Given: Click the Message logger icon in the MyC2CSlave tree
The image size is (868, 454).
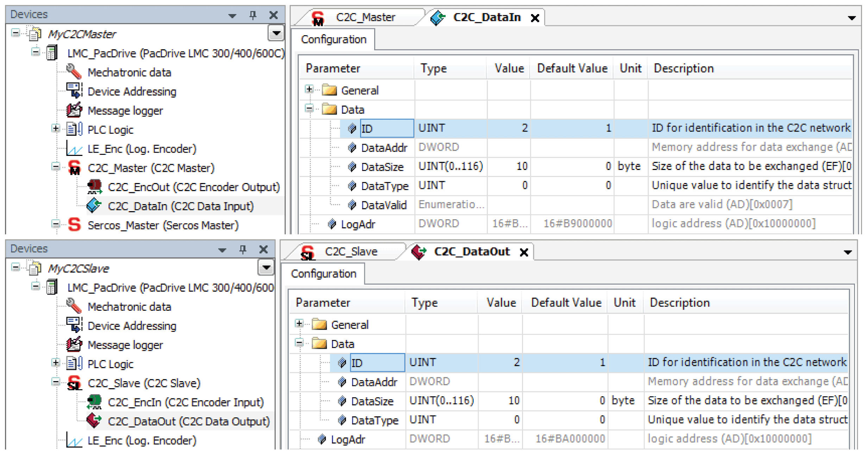Looking at the screenshot, I should click(74, 345).
